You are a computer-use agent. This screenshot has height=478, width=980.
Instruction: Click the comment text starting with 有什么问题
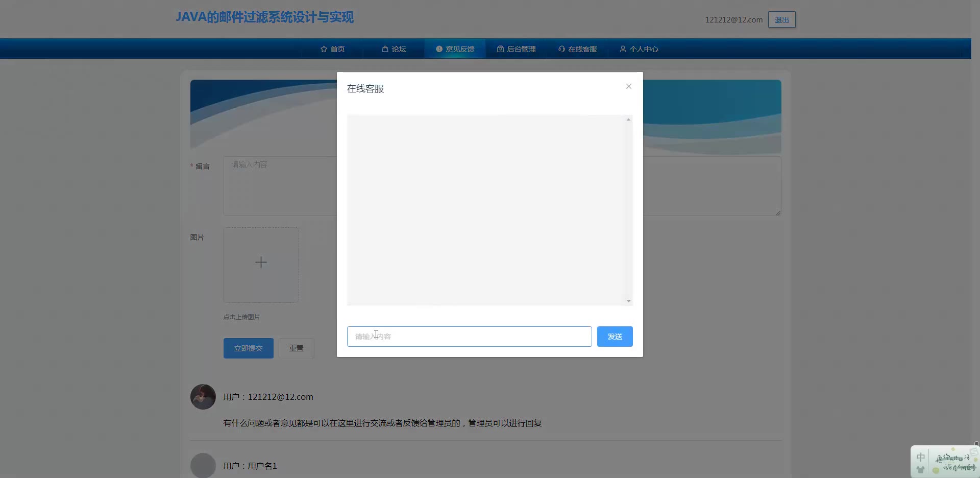click(x=383, y=423)
